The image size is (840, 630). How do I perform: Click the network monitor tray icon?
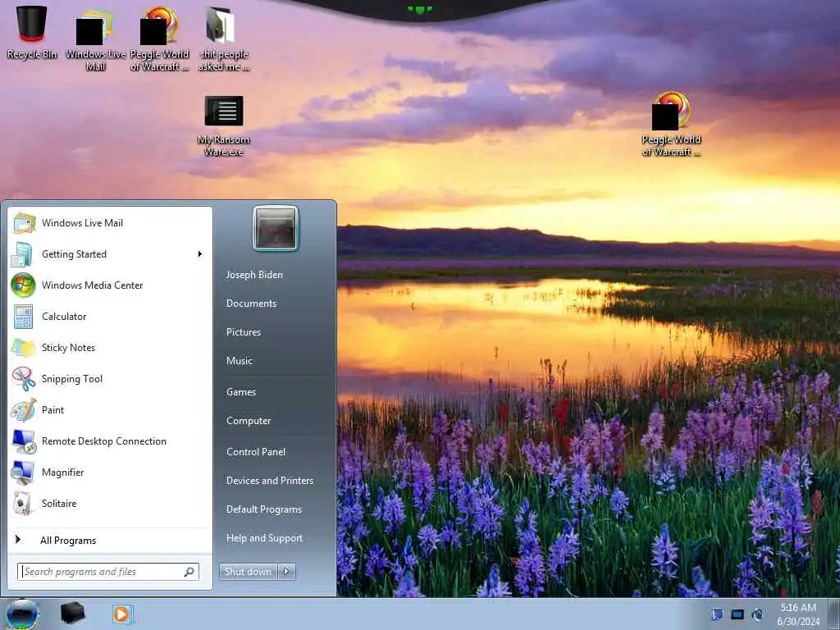pos(737,614)
